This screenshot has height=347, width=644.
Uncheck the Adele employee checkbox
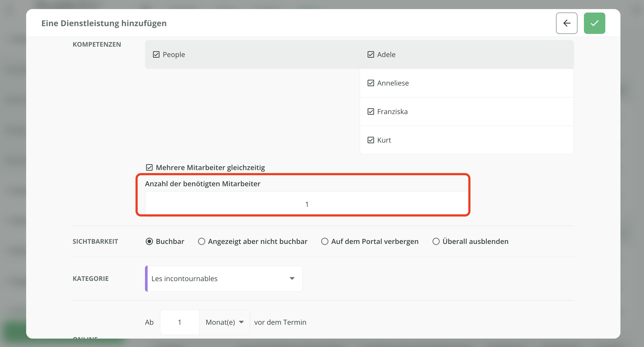370,54
